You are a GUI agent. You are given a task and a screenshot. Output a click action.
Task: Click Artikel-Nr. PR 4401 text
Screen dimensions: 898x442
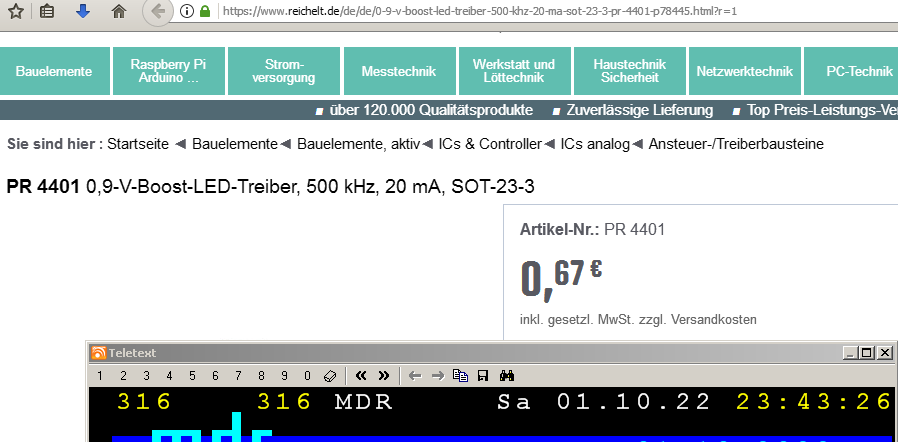click(x=592, y=230)
